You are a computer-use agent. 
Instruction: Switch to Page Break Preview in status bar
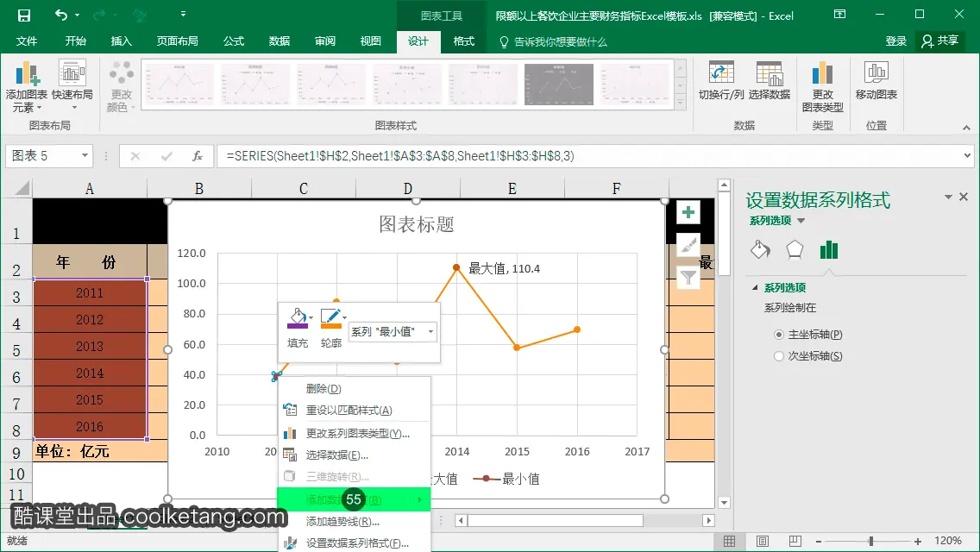[795, 542]
